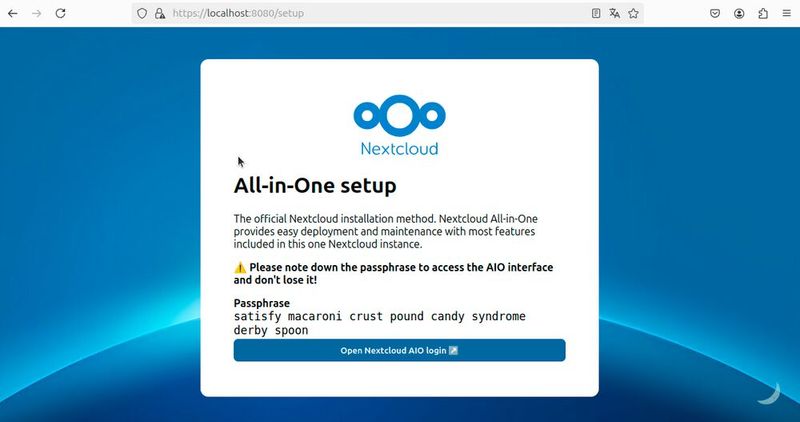The width and height of the screenshot is (800, 422).
Task: Click the passphrase text starting with satisfy
Action: 380,323
